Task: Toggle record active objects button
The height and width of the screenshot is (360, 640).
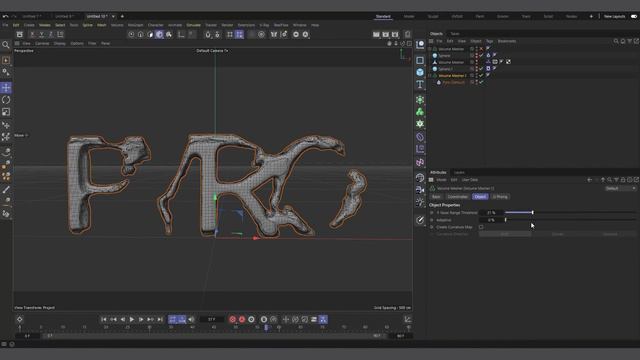Action: point(233,320)
